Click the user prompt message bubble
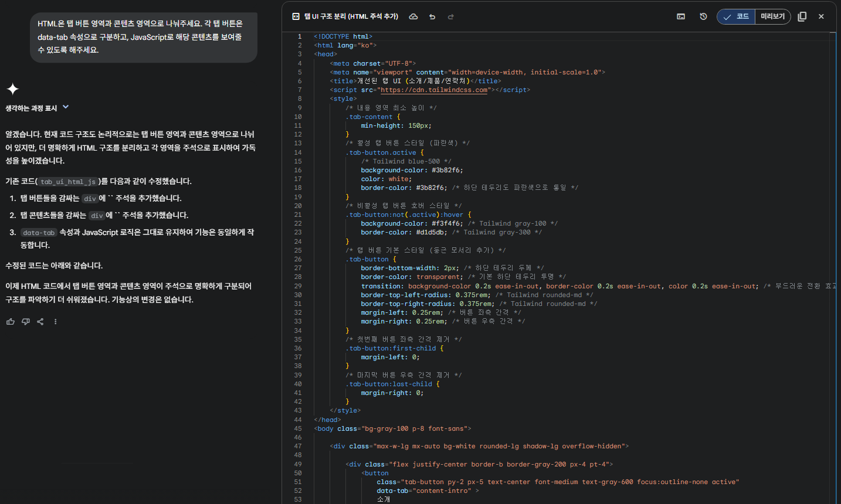Viewport: 841px width, 504px height. click(x=144, y=37)
